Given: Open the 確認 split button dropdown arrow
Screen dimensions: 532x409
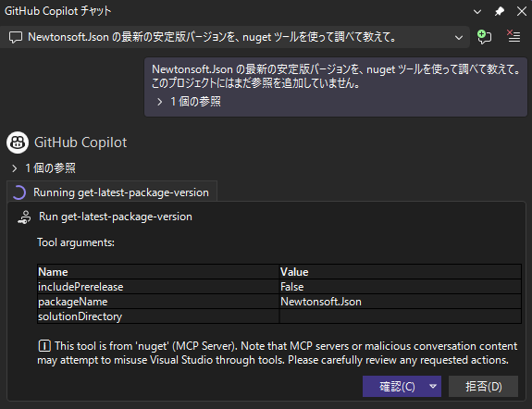Looking at the screenshot, I should [433, 386].
